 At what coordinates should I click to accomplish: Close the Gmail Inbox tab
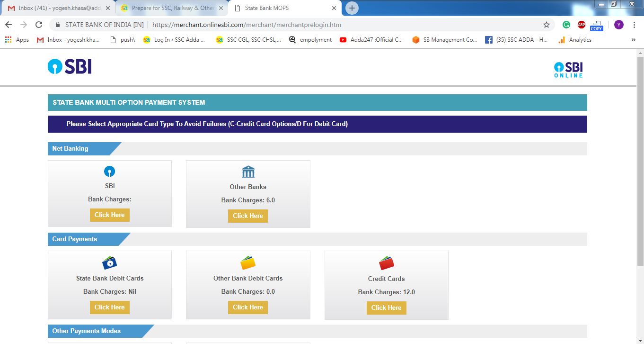pos(107,8)
